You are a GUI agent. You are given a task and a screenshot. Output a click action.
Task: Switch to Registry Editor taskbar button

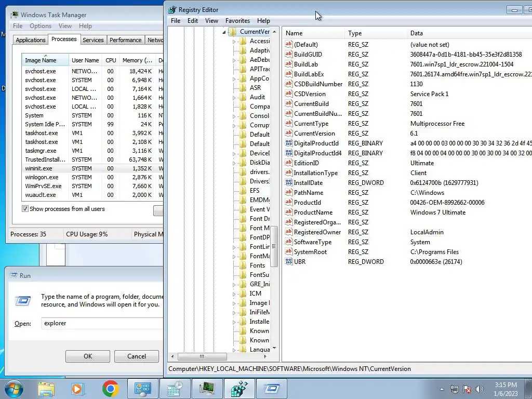[x=239, y=389]
